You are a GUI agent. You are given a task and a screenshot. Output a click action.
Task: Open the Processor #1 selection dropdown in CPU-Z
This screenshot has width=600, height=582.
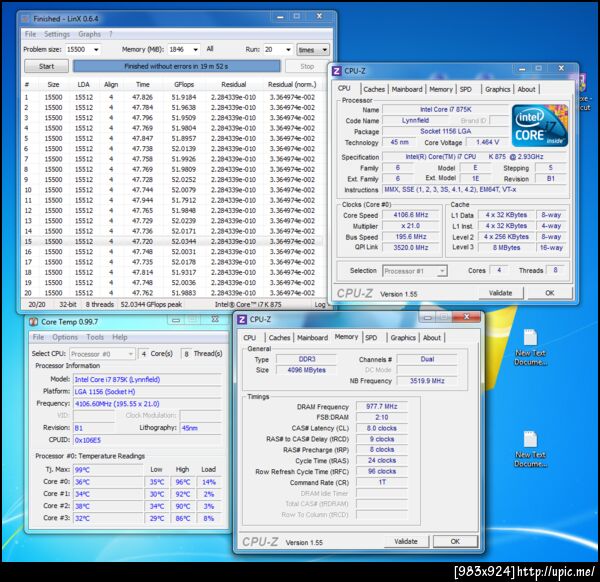pos(414,271)
